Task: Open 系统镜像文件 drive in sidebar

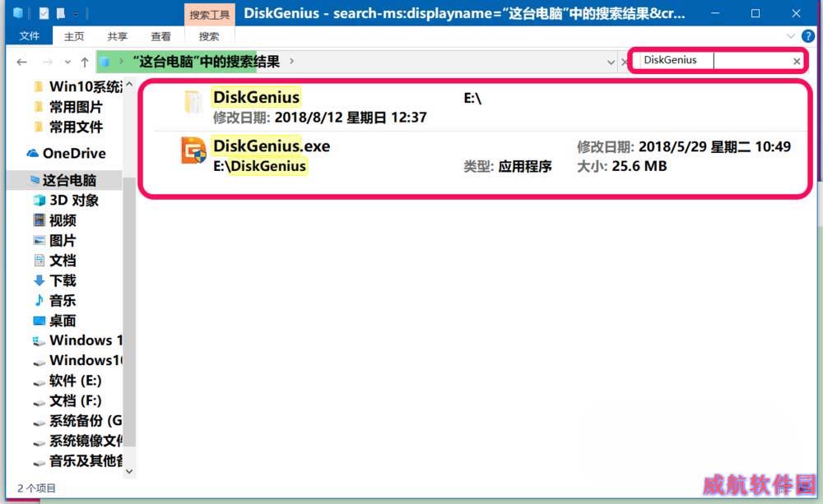Action: [x=86, y=441]
